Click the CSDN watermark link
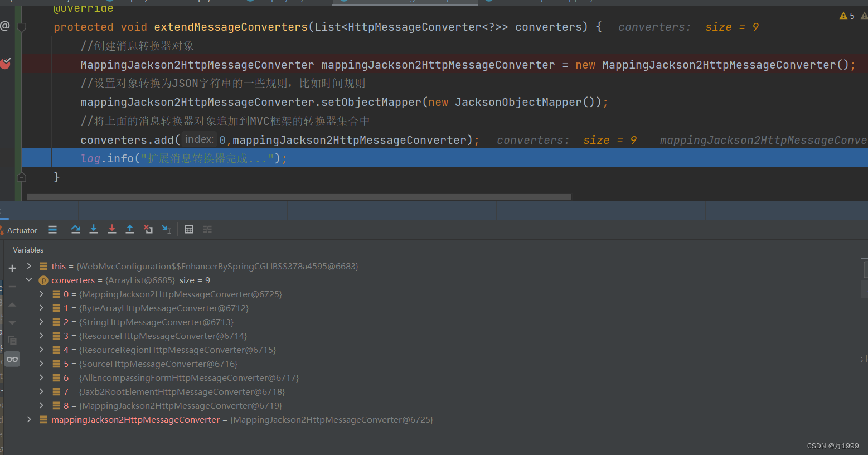Screen dimensions: 868x455 pyautogui.click(x=832, y=446)
